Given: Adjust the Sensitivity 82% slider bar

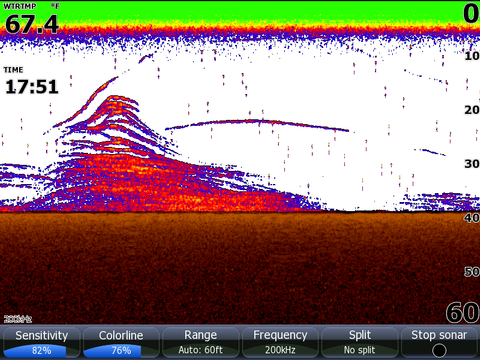Looking at the screenshot, I should [41, 351].
